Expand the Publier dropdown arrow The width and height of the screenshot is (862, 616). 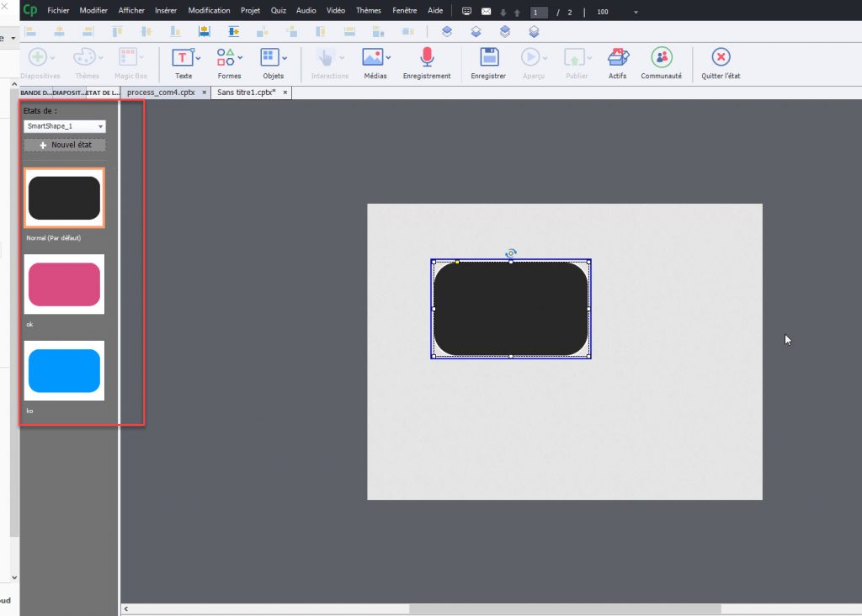coord(589,58)
